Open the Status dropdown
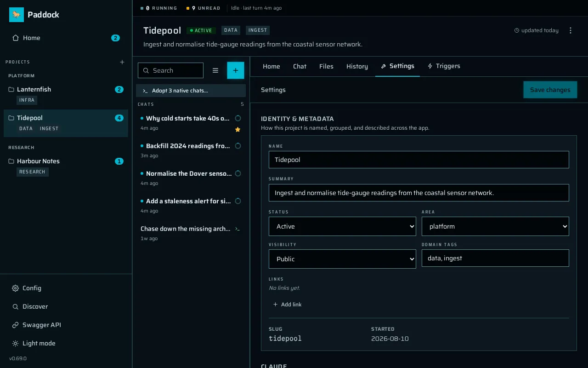This screenshot has height=368, width=588. tap(342, 226)
